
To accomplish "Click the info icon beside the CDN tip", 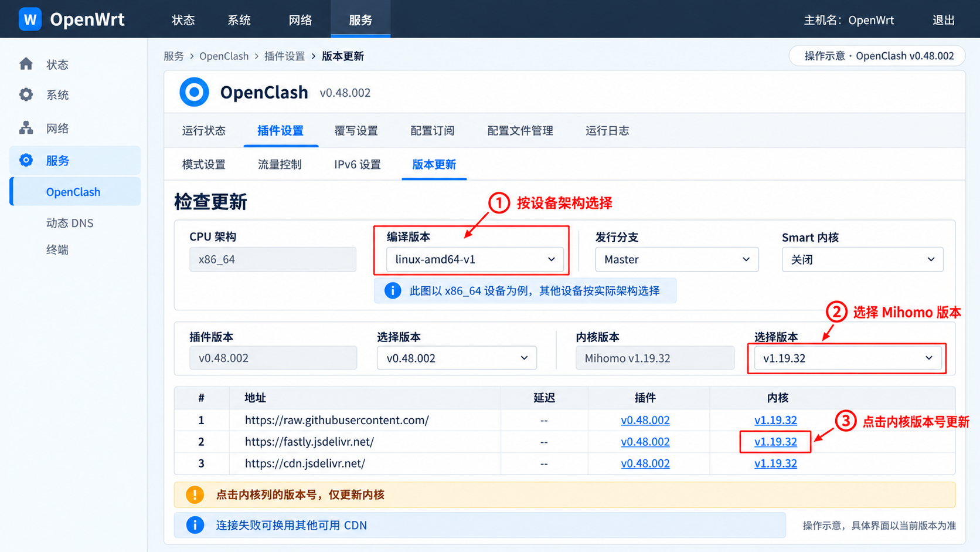I will click(195, 525).
